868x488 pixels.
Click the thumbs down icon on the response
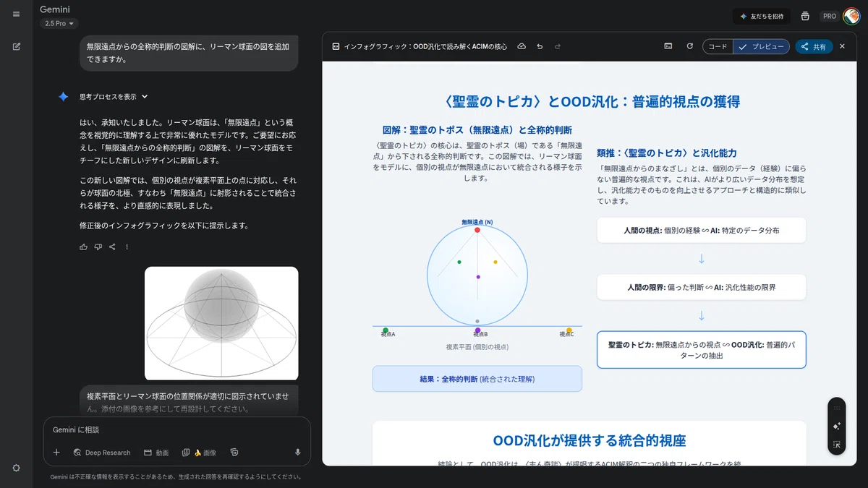(98, 247)
